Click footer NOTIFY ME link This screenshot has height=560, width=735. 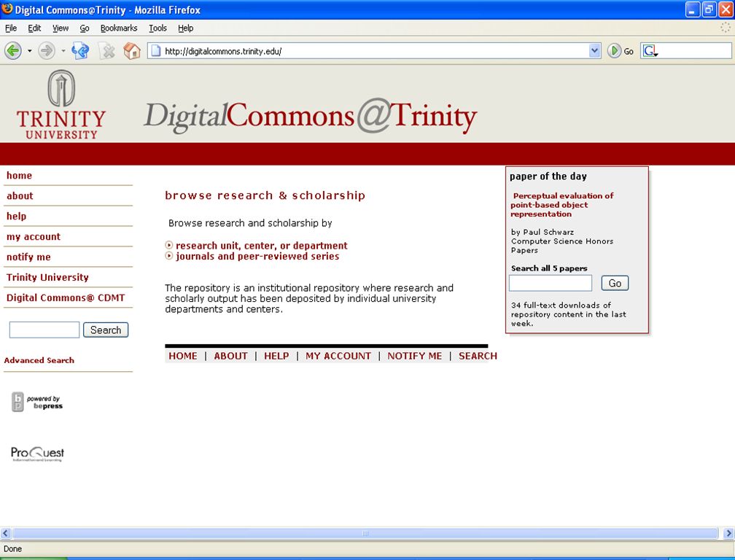point(414,356)
